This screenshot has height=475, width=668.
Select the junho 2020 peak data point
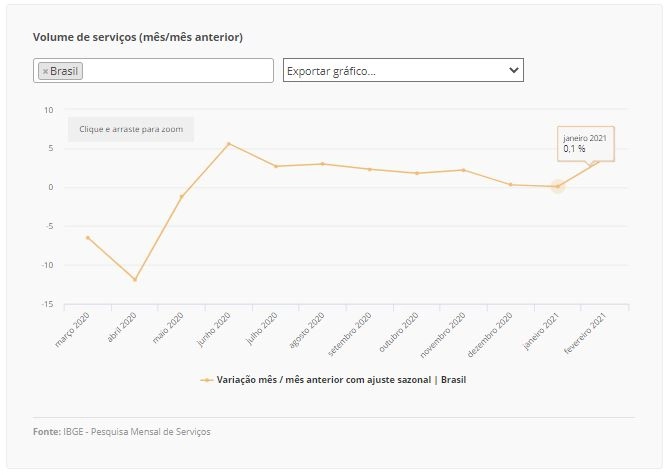(229, 144)
